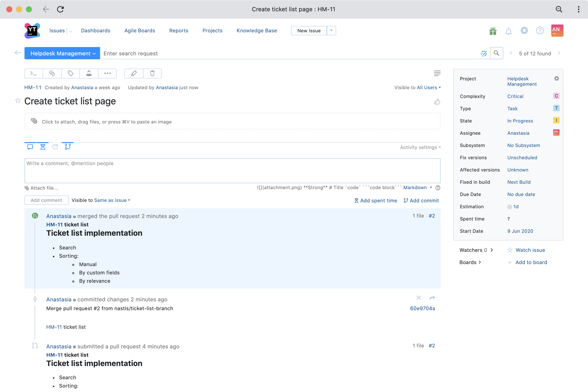Click the Markdown help question icon
Screen dimensions: 588x392
click(x=438, y=188)
